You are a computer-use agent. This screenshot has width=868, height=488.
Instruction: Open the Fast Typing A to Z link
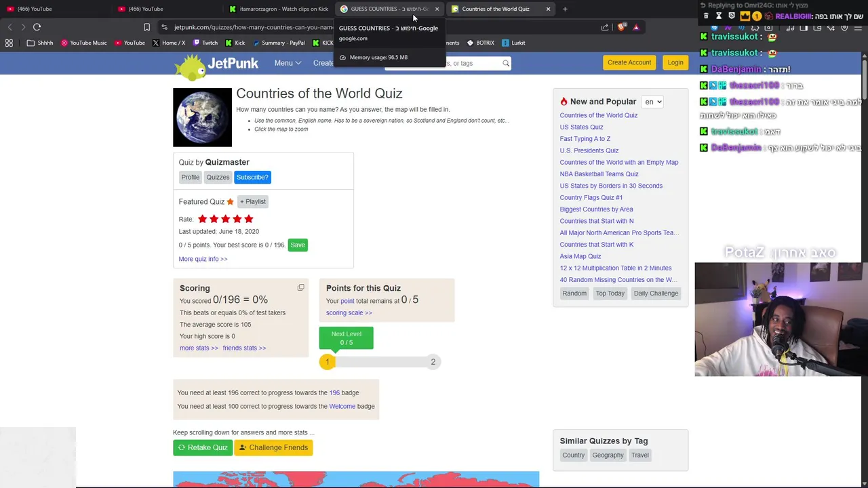click(585, 139)
